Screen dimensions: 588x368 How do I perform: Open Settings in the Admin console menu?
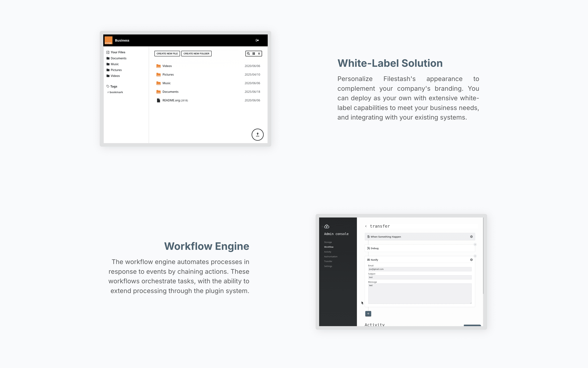coord(328,266)
